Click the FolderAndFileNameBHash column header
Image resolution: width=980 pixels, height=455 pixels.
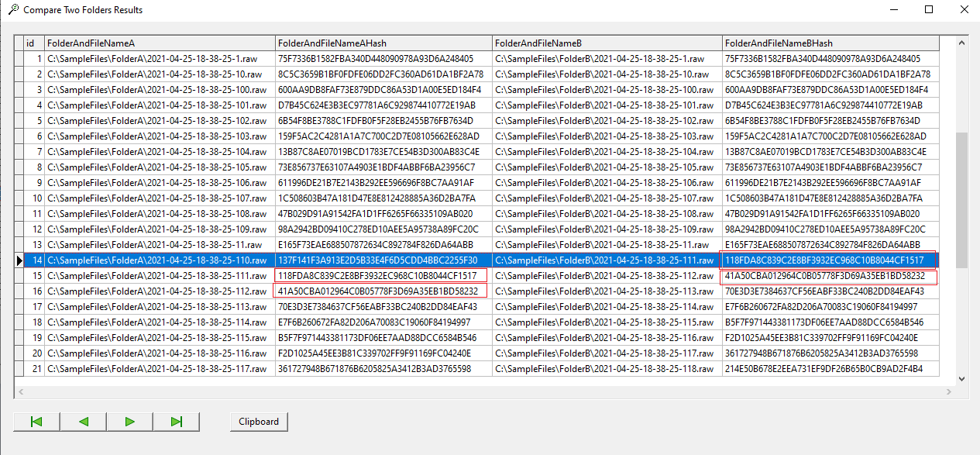tap(830, 43)
